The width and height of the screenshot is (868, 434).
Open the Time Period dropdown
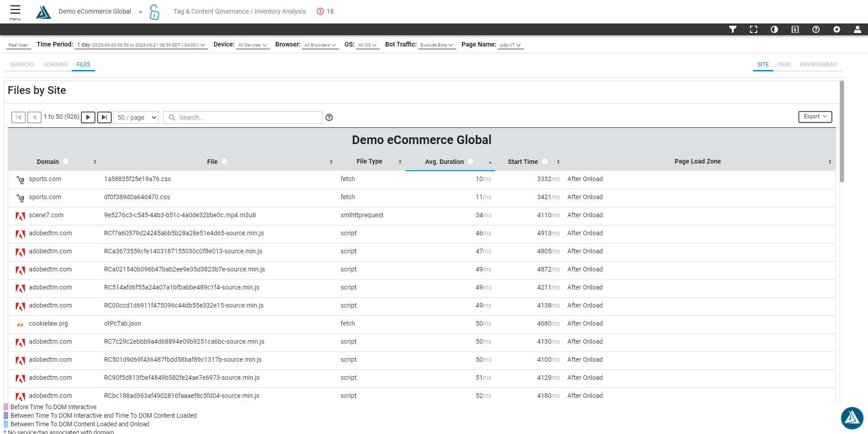[x=141, y=45]
